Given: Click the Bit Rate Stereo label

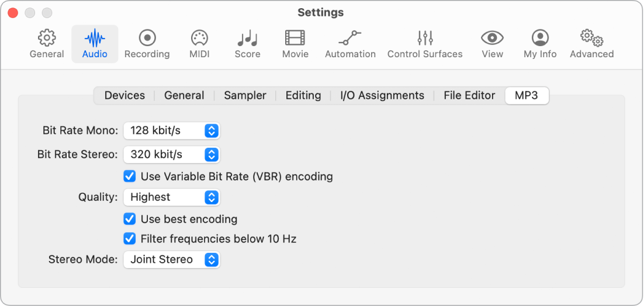Looking at the screenshot, I should [x=78, y=155].
